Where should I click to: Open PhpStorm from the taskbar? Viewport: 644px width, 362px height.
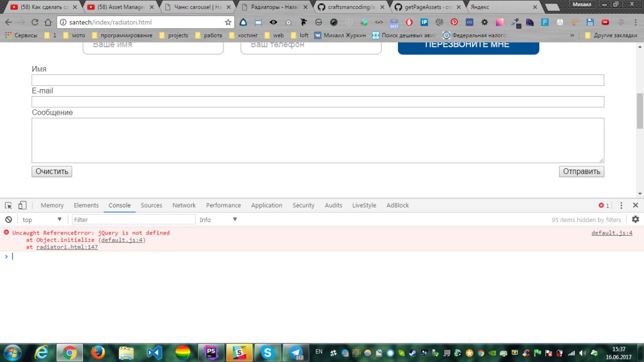tap(210, 352)
